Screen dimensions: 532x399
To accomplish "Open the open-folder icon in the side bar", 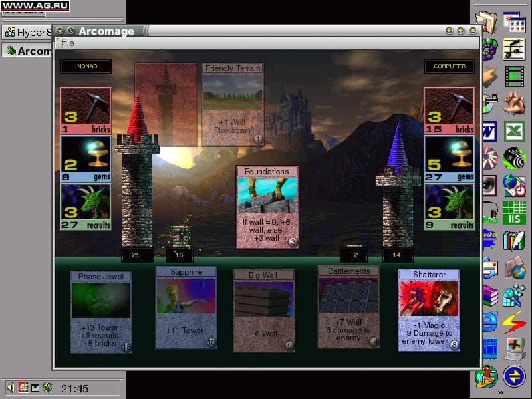I will point(487,23).
